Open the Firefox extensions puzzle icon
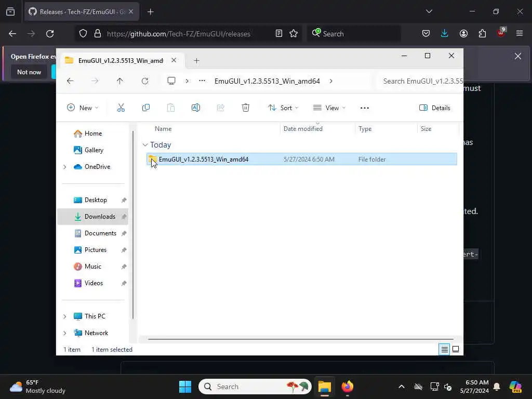Screen dimensions: 532x399 pos(482,34)
